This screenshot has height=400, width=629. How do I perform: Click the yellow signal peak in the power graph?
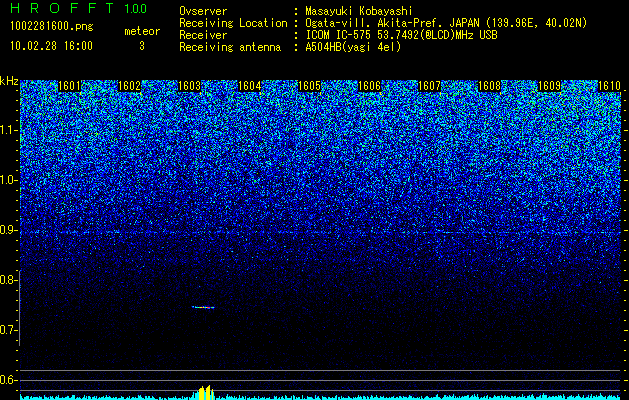click(x=205, y=392)
